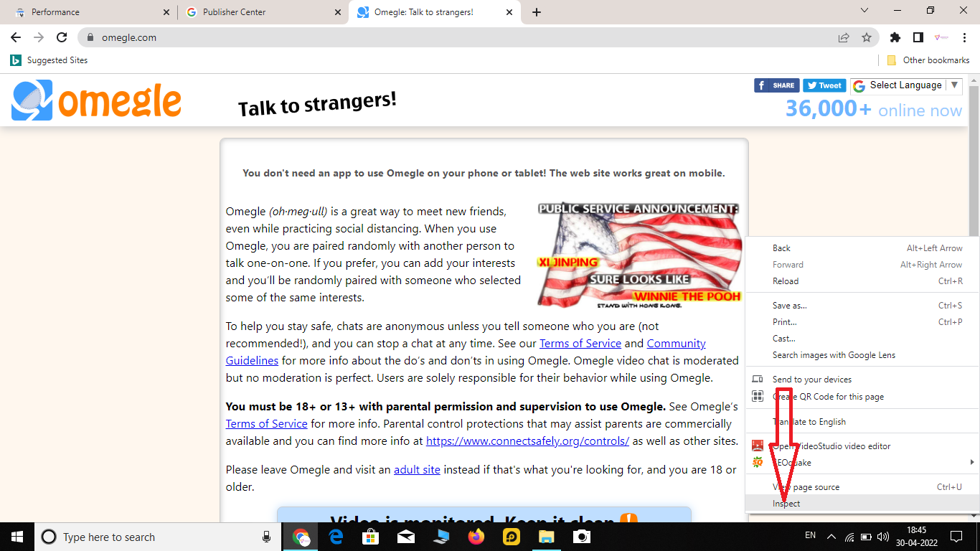Choose Print... from context menu

pos(862,322)
